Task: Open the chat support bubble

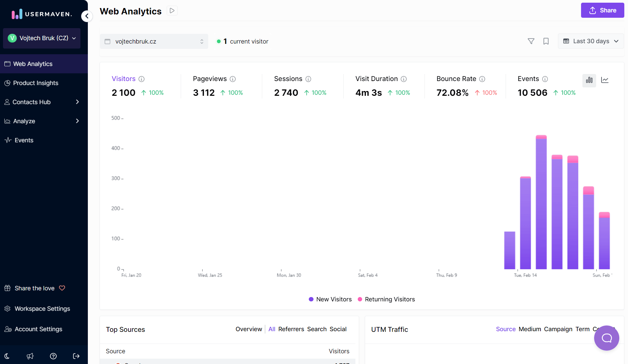Action: click(607, 338)
